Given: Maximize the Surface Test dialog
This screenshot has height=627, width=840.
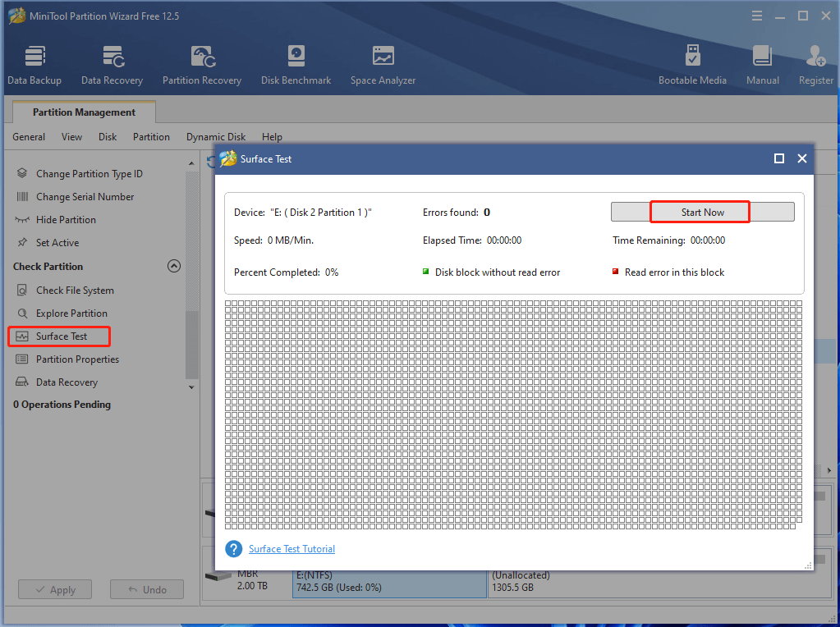Looking at the screenshot, I should (779, 158).
